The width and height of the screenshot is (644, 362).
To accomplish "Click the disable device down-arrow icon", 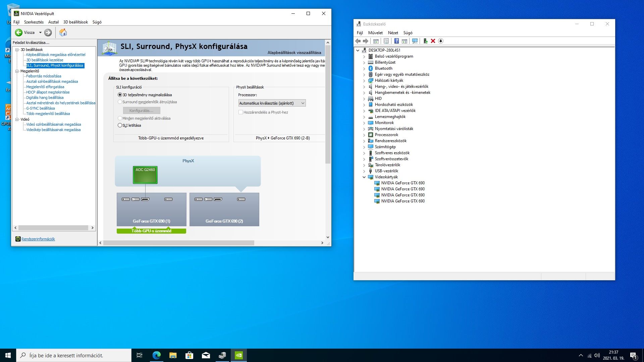I will pos(441,41).
